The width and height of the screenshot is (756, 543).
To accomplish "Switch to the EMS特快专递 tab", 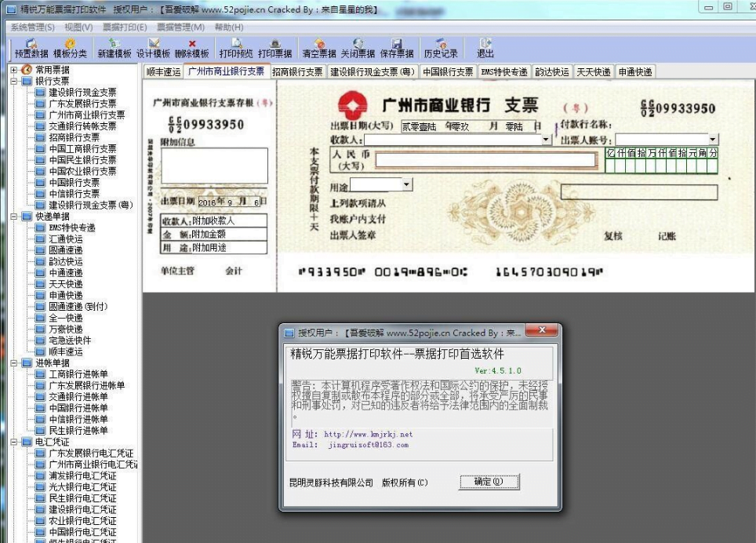I will point(504,72).
